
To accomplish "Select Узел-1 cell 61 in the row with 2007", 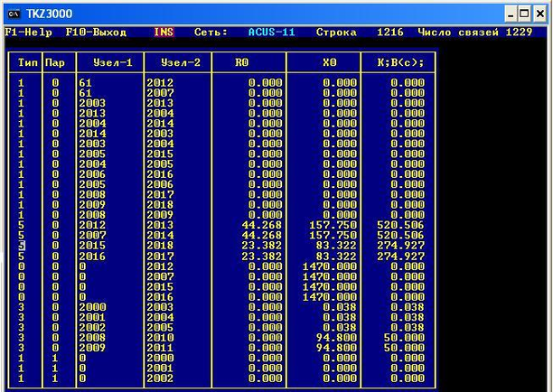I will point(85,93).
